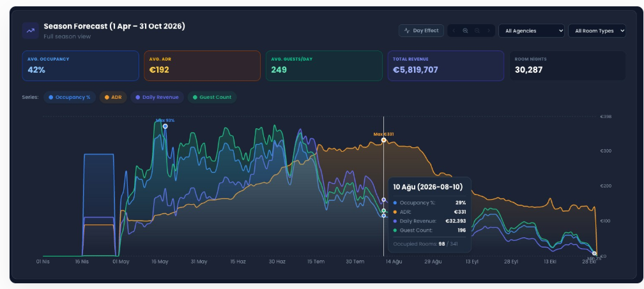Viewport: 644px width, 289px height.
Task: Click the €300 y-axis label
Action: (606, 151)
